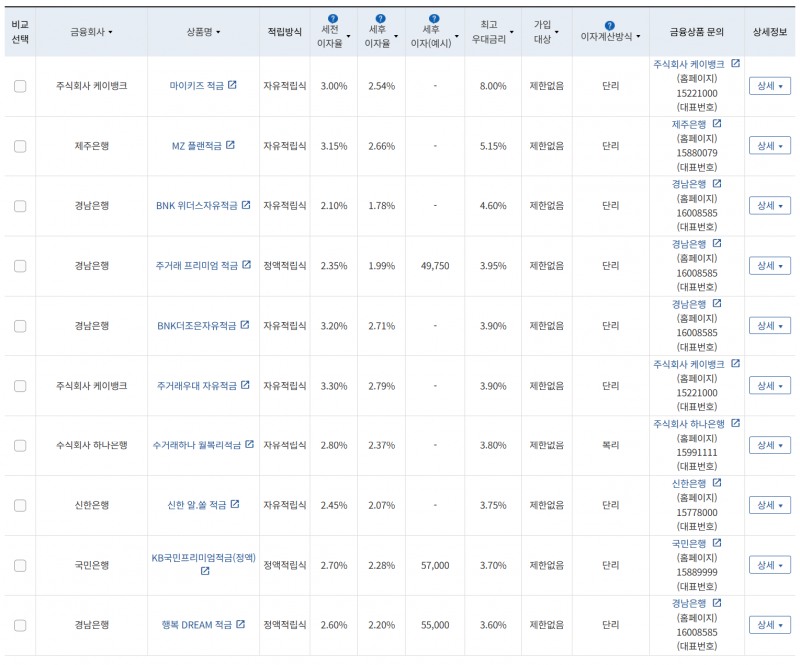Select compare checkbox for KB국민프리미엄적금 row
The width and height of the screenshot is (800, 665).
click(20, 565)
